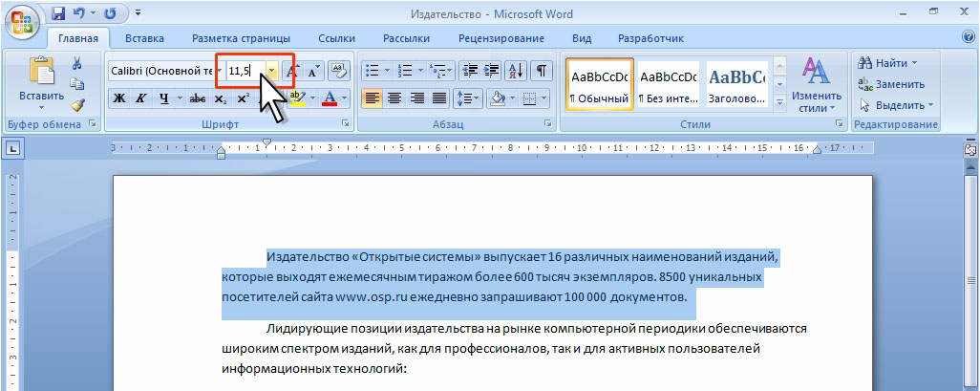Image resolution: width=980 pixels, height=391 pixels.
Task: Toggle bold (Ж) formatting
Action: [120, 98]
